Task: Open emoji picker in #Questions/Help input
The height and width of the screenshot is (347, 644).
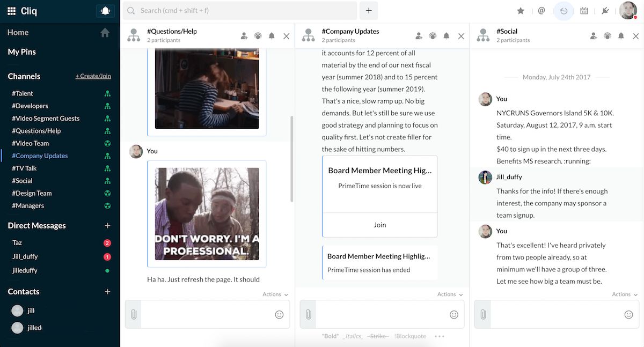Action: (279, 314)
